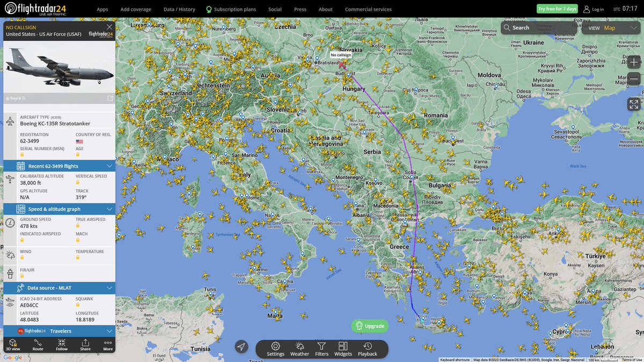Collapse Data source - MLAT section
The image size is (644, 362).
pos(60,288)
